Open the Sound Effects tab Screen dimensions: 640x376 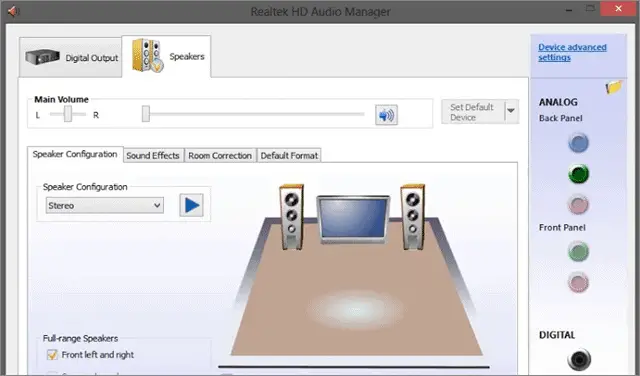pyautogui.click(x=153, y=156)
